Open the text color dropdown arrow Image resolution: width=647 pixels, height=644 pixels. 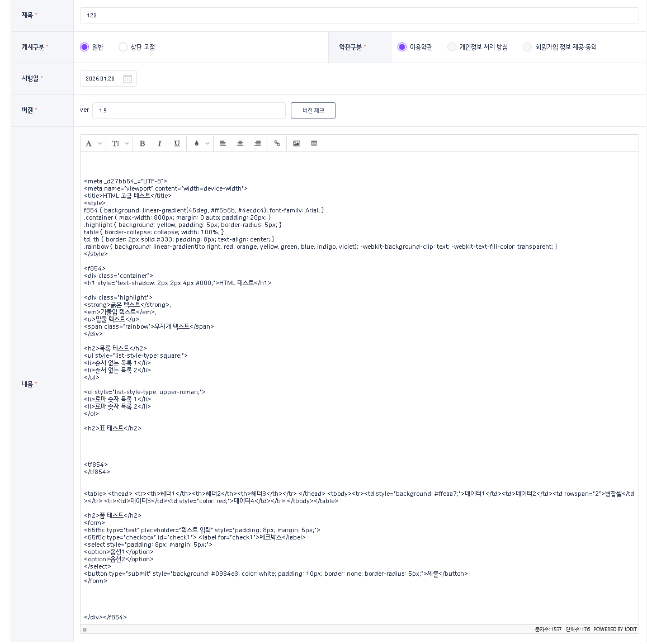click(x=207, y=144)
